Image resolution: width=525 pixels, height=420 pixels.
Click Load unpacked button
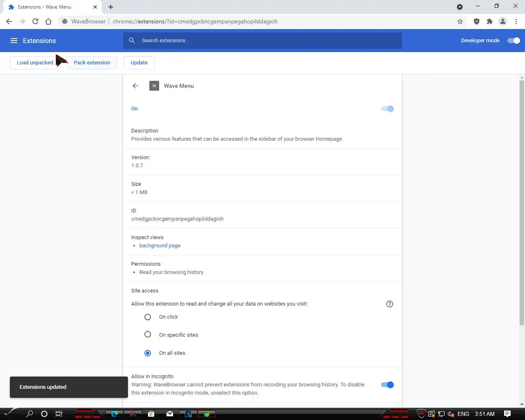coord(35,63)
